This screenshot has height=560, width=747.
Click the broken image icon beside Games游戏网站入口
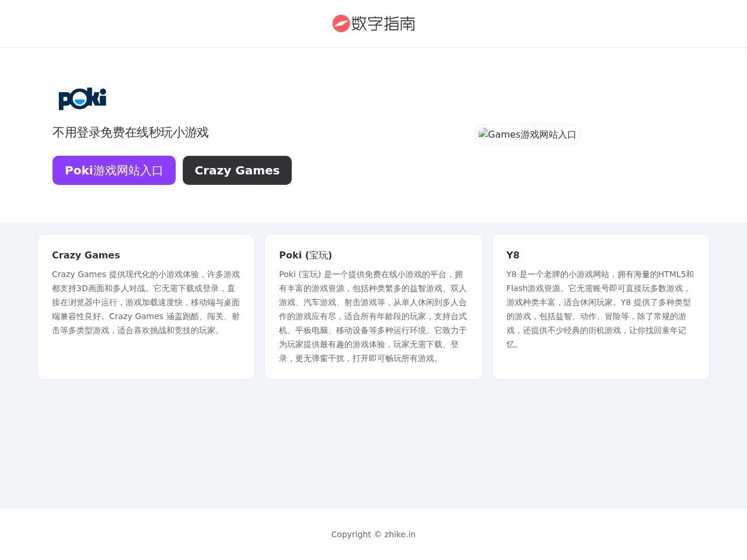pos(483,134)
